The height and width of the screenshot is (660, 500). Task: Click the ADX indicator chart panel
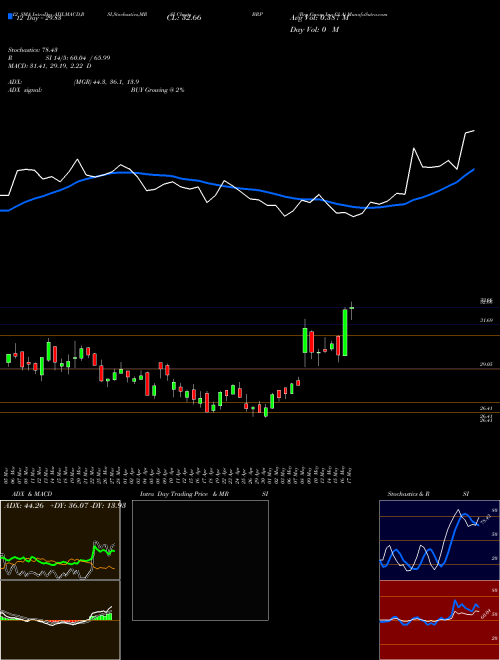point(60,540)
